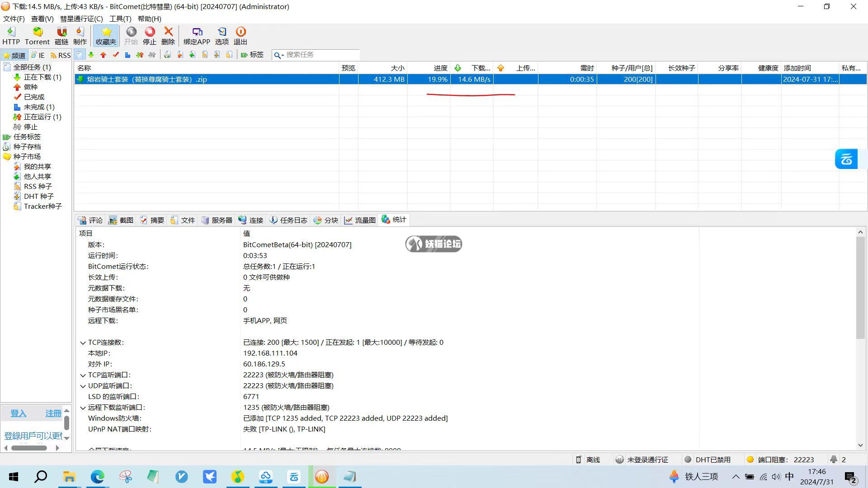Click the 磁链 magnet link button
Image resolution: width=868 pixels, height=488 pixels.
coord(61,36)
